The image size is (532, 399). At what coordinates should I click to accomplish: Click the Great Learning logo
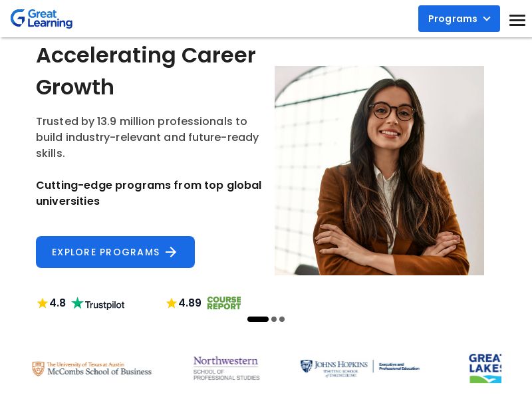[41, 19]
